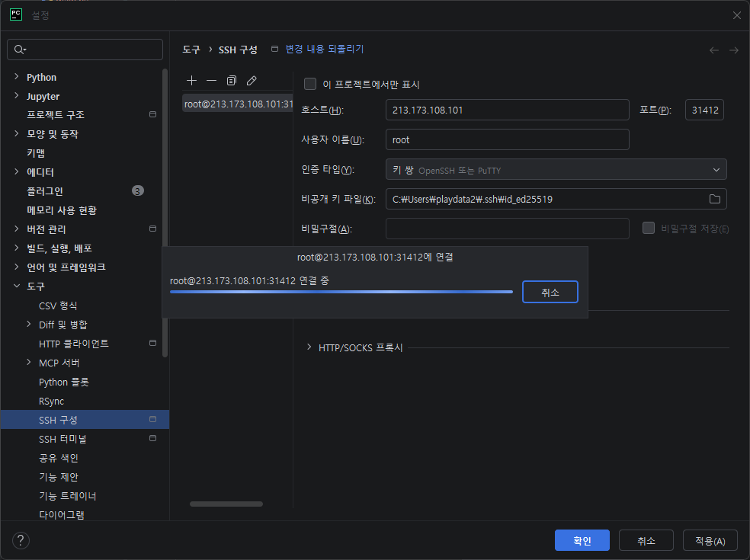Open Python 플롯 settings
This screenshot has height=560, width=750.
tap(63, 382)
